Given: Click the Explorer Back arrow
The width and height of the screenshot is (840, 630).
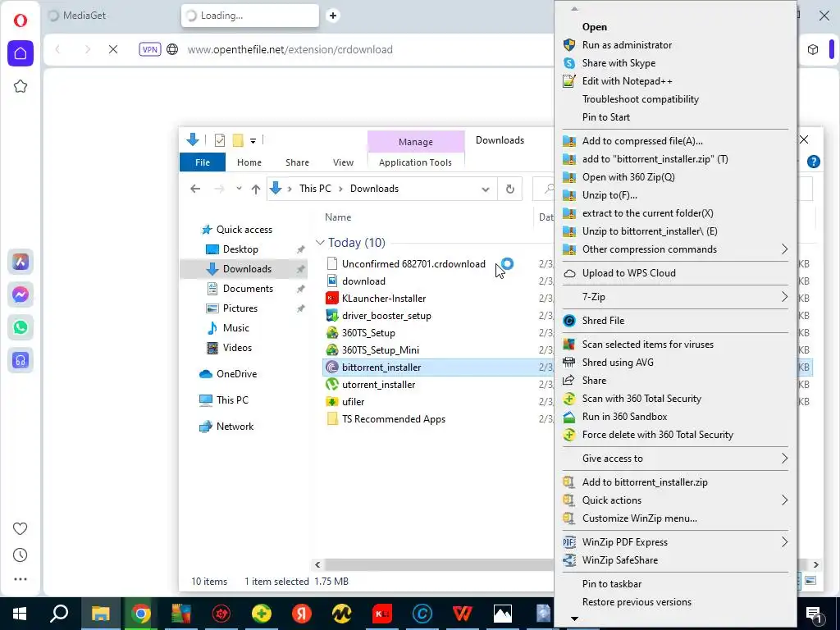Looking at the screenshot, I should [195, 189].
